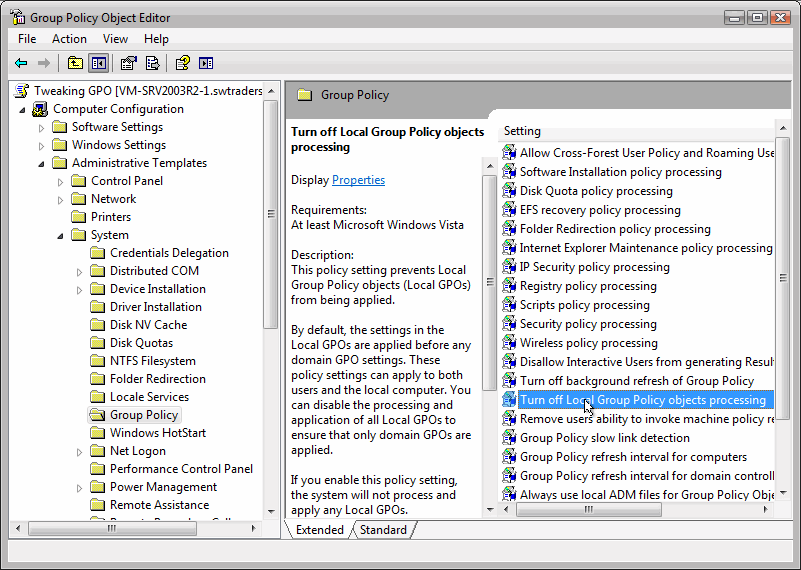Click the settings list scroll up arrow
The image size is (801, 570).
click(783, 128)
